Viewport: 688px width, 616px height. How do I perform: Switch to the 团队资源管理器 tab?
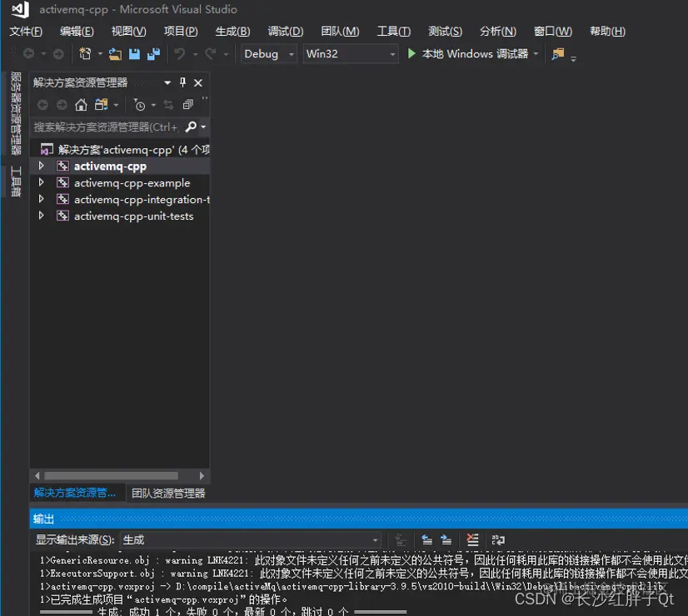coord(168,494)
